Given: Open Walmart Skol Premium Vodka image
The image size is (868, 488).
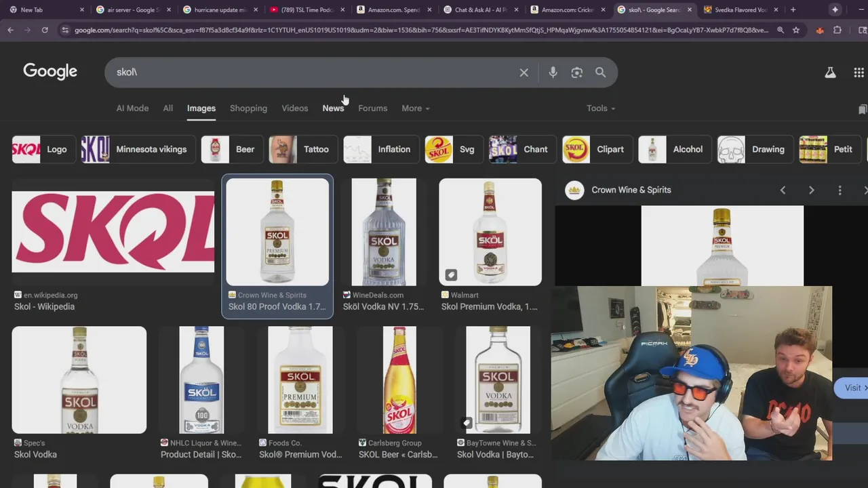Looking at the screenshot, I should [490, 232].
